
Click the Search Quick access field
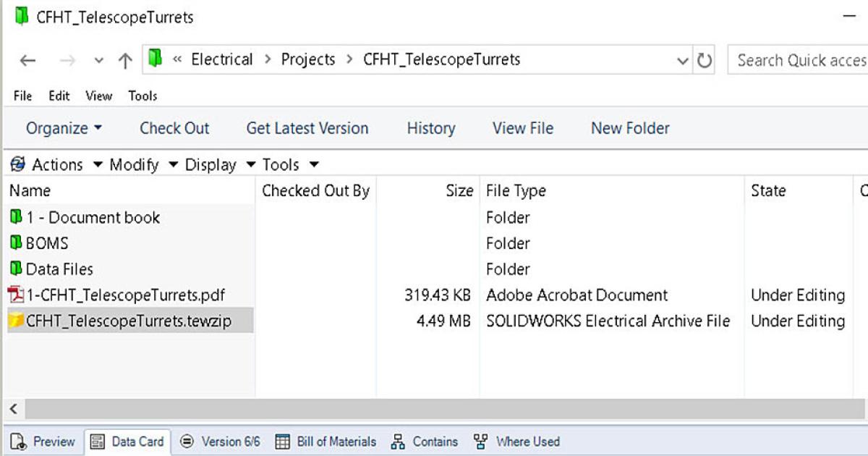coord(799,61)
